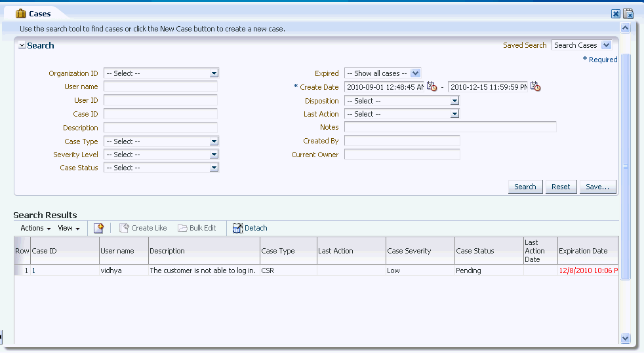
Task: Open the Organization ID dropdown
Action: point(214,73)
